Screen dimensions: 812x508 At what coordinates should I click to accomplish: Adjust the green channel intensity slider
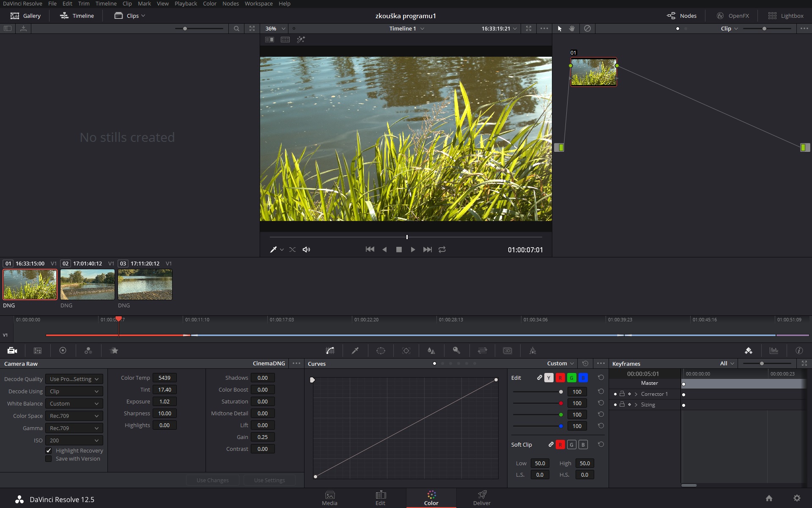(561, 415)
